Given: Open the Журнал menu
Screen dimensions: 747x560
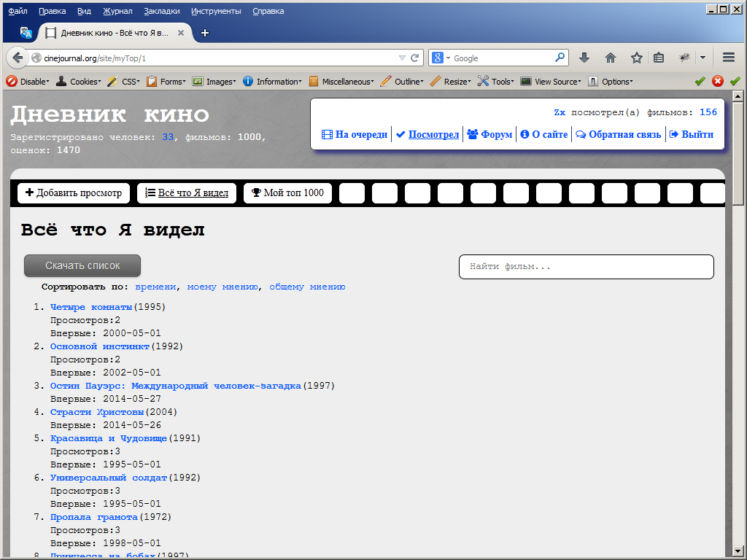Looking at the screenshot, I should 117,11.
